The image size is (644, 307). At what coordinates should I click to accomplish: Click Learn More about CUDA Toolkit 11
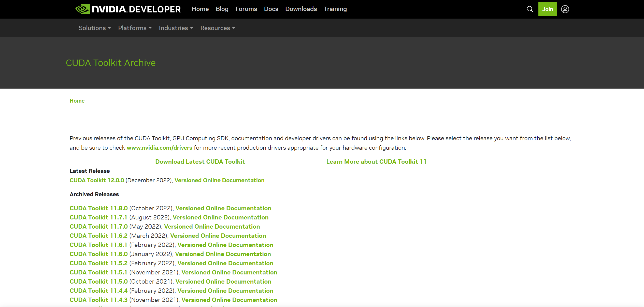376,162
